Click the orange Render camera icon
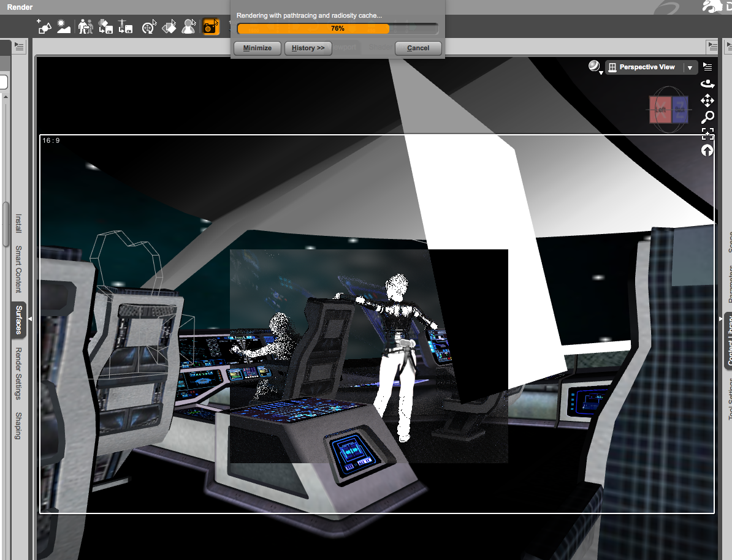The image size is (732, 560). (x=210, y=26)
